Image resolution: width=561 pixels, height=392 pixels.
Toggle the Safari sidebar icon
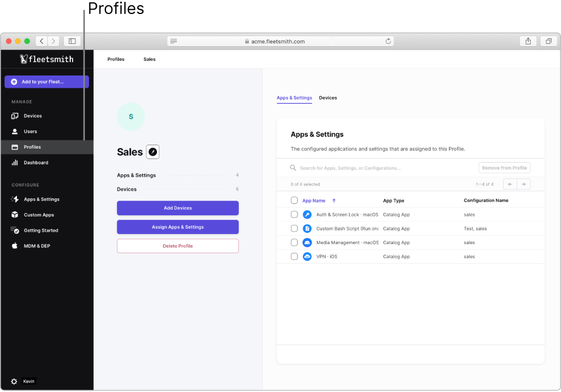click(72, 41)
